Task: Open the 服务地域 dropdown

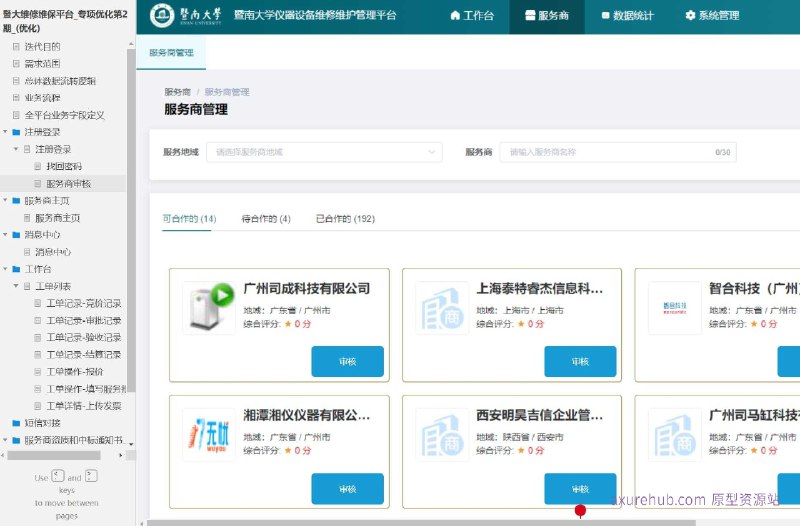Action: (x=324, y=152)
